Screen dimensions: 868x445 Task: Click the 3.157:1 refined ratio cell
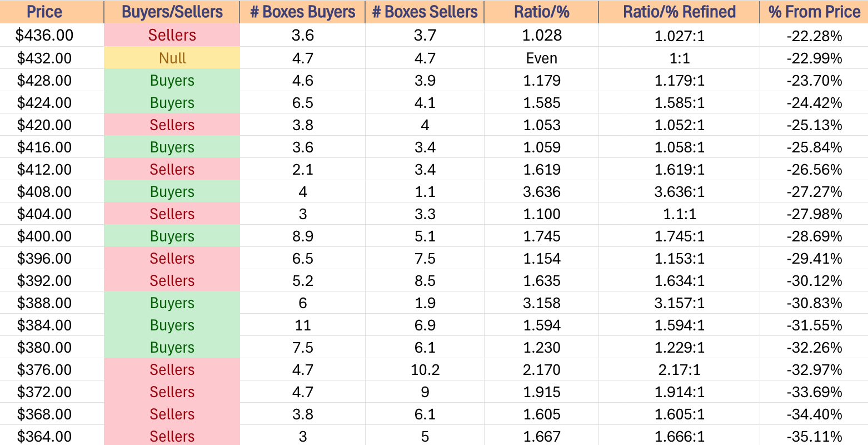pyautogui.click(x=679, y=303)
